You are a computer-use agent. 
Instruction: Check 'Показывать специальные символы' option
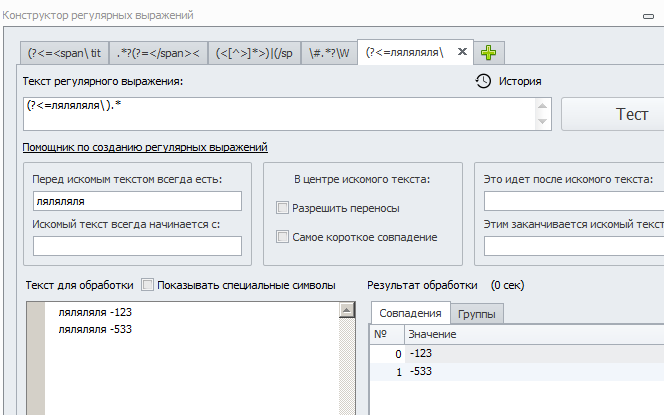148,285
